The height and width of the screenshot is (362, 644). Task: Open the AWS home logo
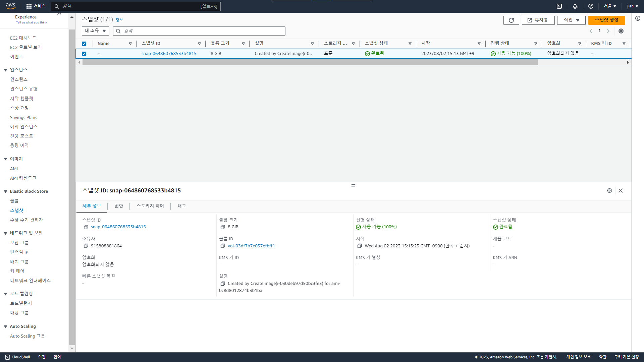pyautogui.click(x=10, y=6)
